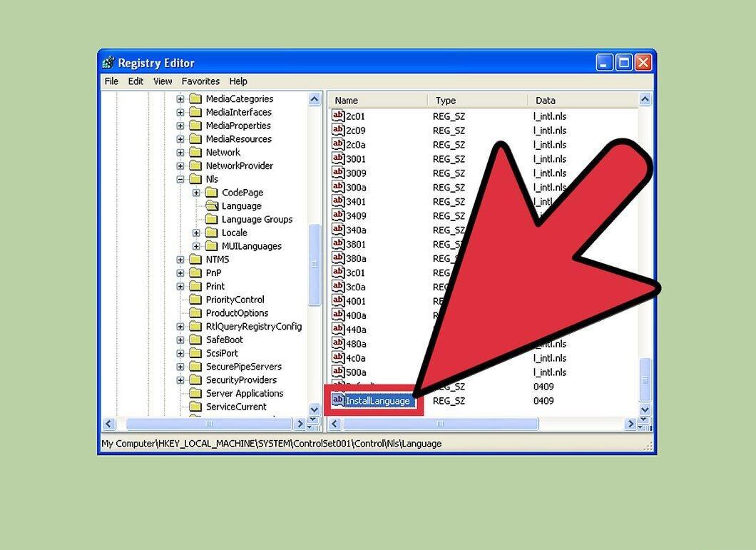Expand the MediaCategories key
This screenshot has height=550, width=756.
pyautogui.click(x=180, y=99)
